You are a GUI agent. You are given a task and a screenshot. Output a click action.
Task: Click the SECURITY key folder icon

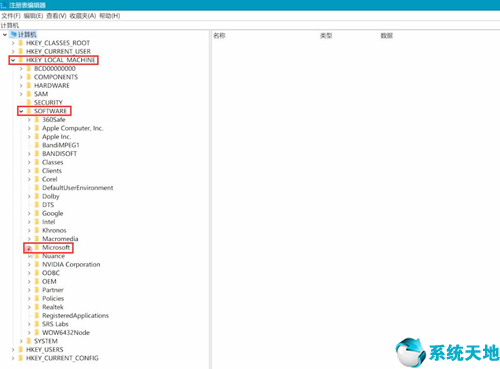click(29, 102)
